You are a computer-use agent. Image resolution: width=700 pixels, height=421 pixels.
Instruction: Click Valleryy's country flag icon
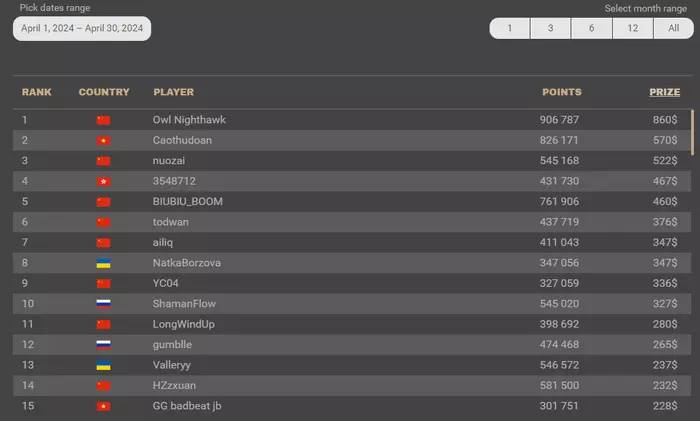(103, 365)
